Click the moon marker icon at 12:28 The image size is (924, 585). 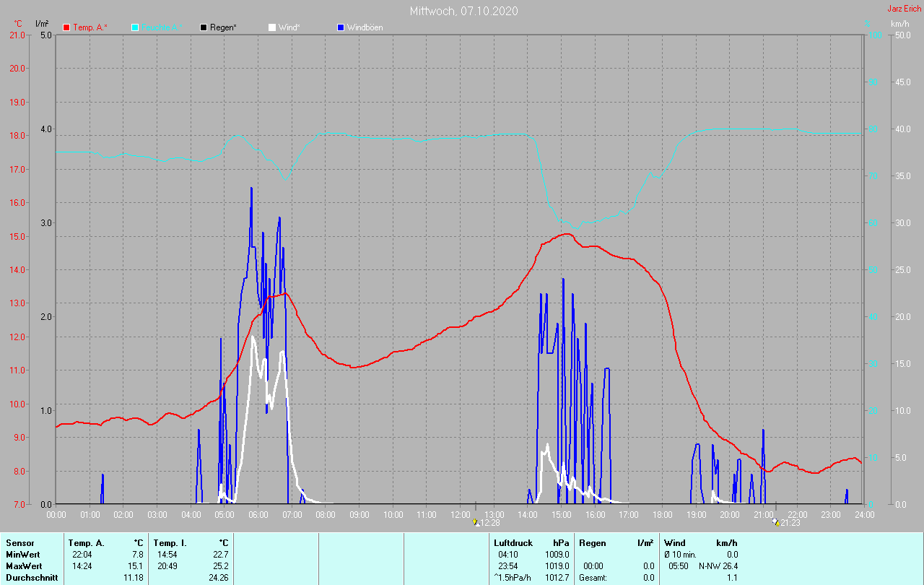coord(475,522)
